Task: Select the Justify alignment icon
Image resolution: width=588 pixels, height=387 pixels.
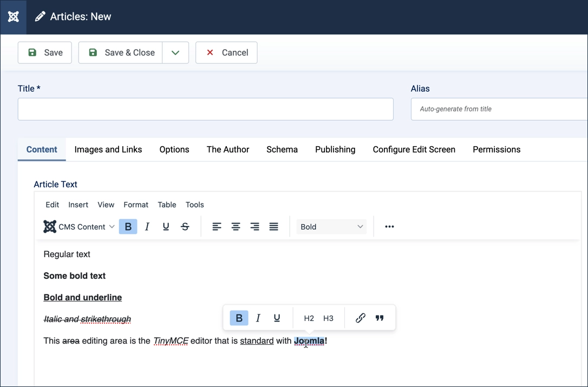Action: pos(273,226)
